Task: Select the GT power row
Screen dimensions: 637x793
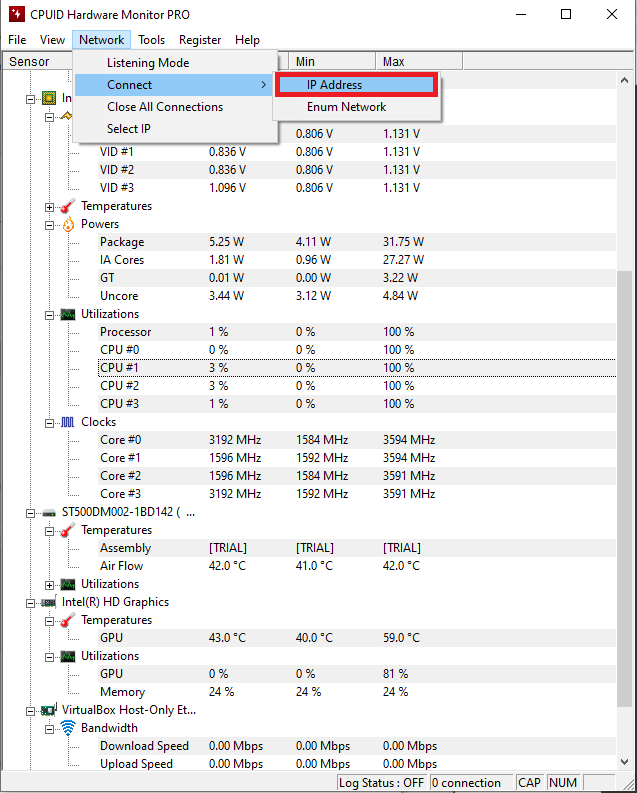Action: tap(357, 278)
